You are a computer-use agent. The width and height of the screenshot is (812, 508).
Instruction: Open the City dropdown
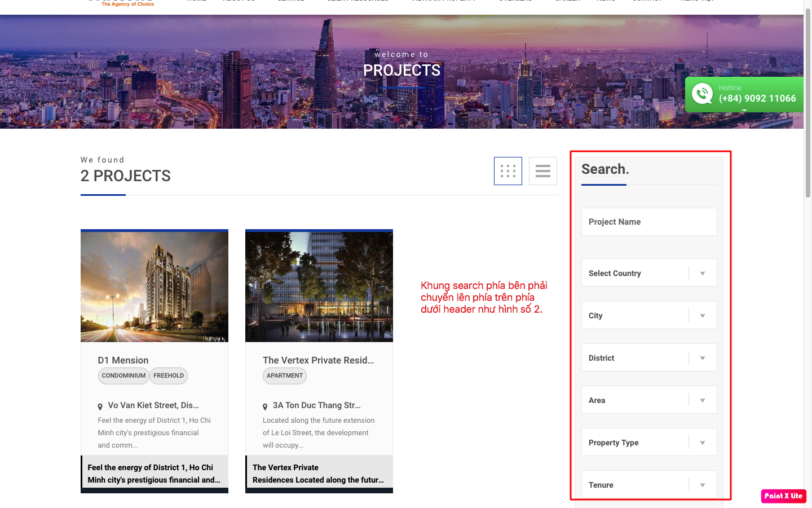649,315
